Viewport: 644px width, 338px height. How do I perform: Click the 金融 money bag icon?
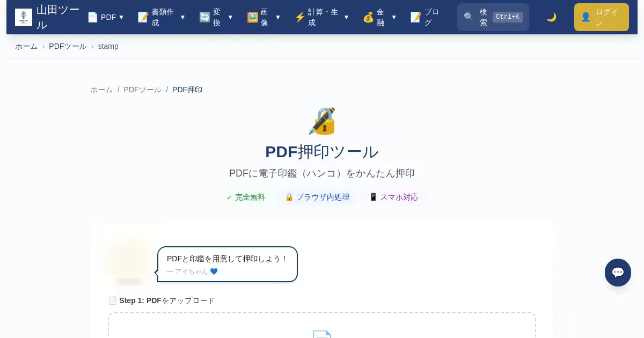(x=368, y=17)
